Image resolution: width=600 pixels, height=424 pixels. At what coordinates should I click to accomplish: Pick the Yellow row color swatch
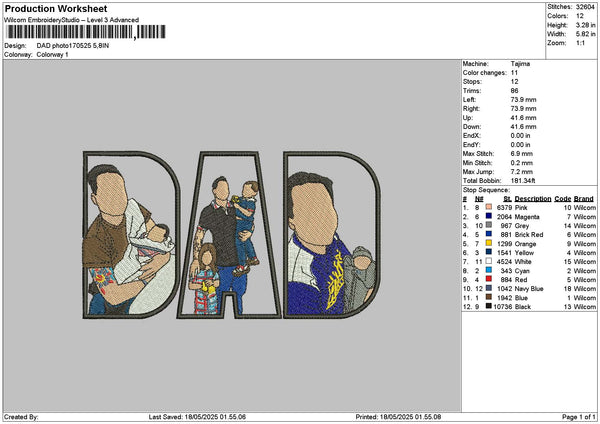(489, 252)
